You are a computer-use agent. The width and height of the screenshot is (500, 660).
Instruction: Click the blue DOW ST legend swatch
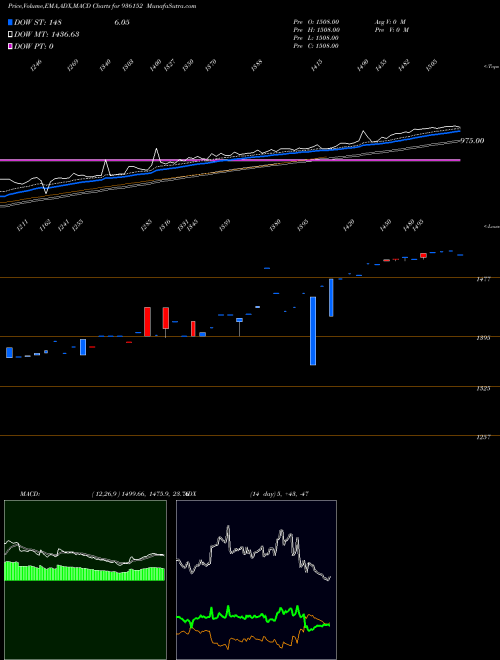10,22
